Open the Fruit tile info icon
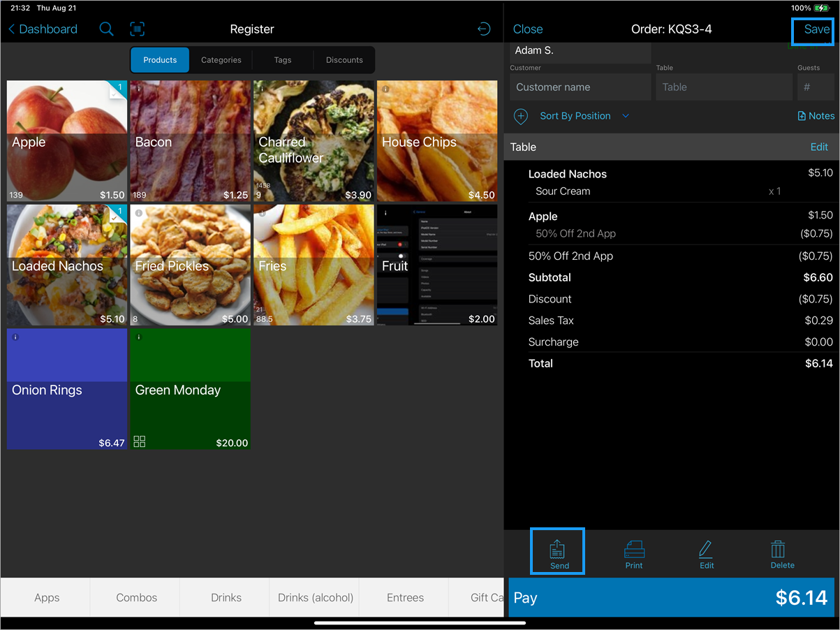 (x=386, y=212)
